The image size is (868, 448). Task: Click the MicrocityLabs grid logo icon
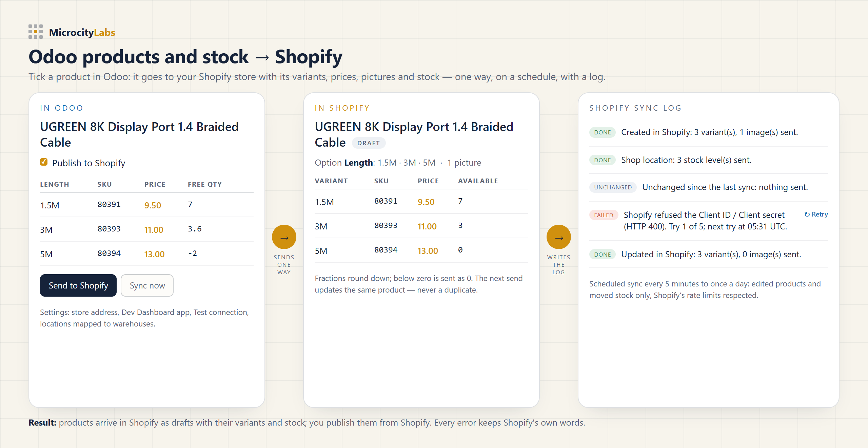[36, 32]
